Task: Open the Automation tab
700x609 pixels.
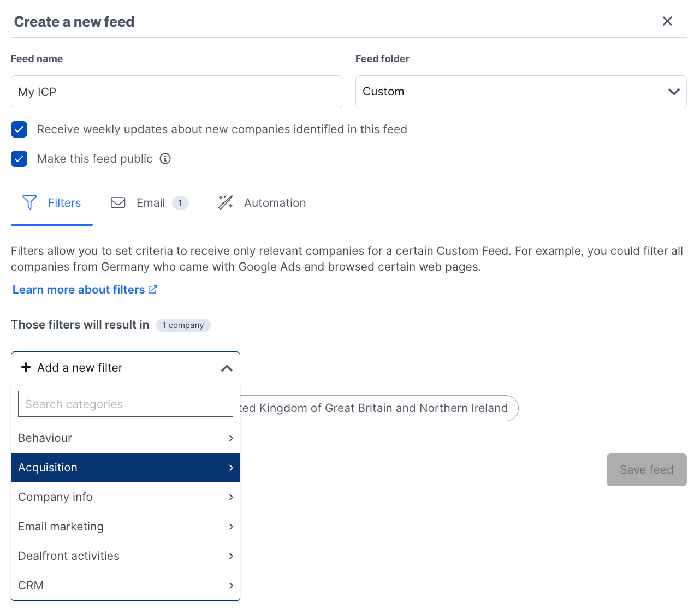Action: pos(275,202)
